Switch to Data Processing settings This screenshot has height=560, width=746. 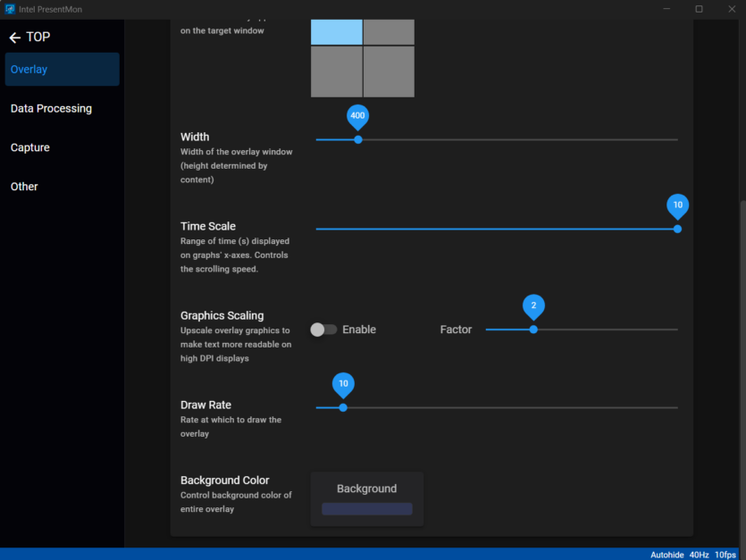tap(63, 108)
